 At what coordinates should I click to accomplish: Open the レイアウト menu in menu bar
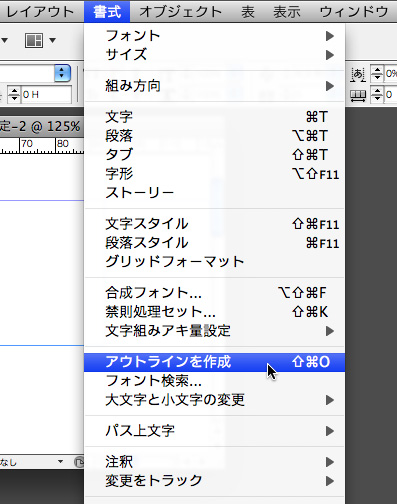click(40, 12)
